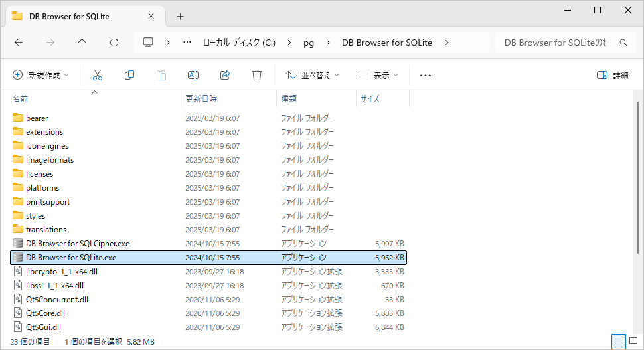Click the 3,333 KB size cell
Screen dimensions: 644x350
pos(389,272)
